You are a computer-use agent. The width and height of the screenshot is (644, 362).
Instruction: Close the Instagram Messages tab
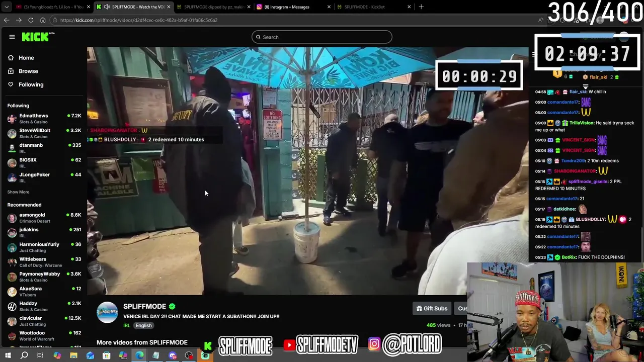pyautogui.click(x=329, y=7)
